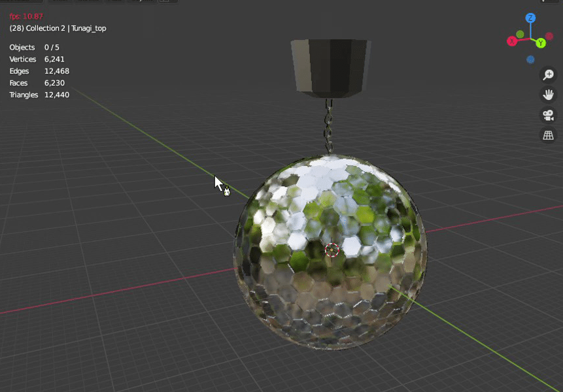Click the "Edges 12,468" statistic
Image resolution: width=563 pixels, height=392 pixels.
39,71
